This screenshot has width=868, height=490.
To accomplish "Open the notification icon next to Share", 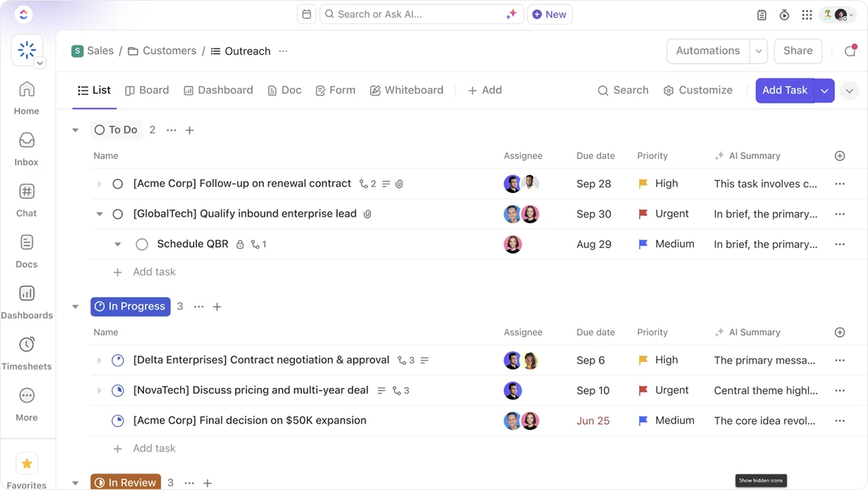I will [x=851, y=51].
